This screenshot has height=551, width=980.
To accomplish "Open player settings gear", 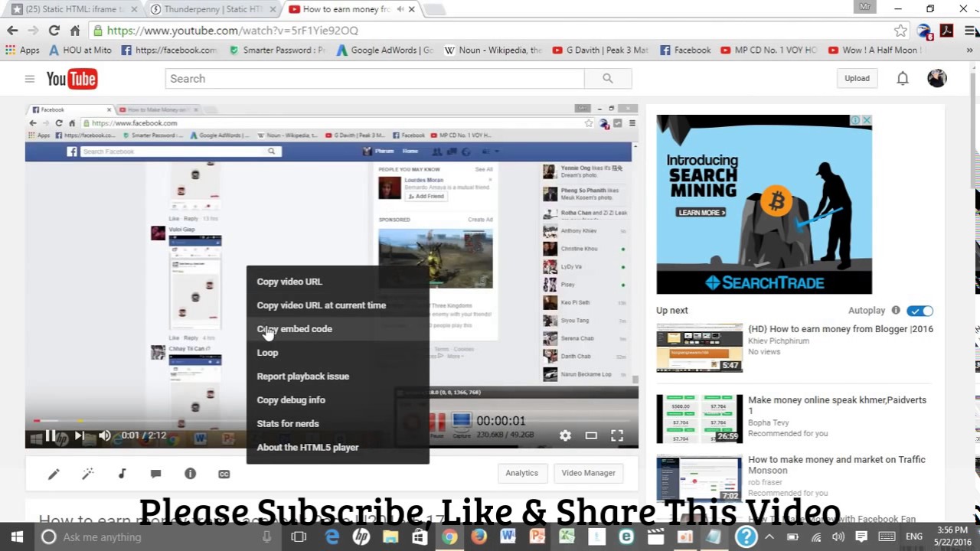I will coord(565,435).
